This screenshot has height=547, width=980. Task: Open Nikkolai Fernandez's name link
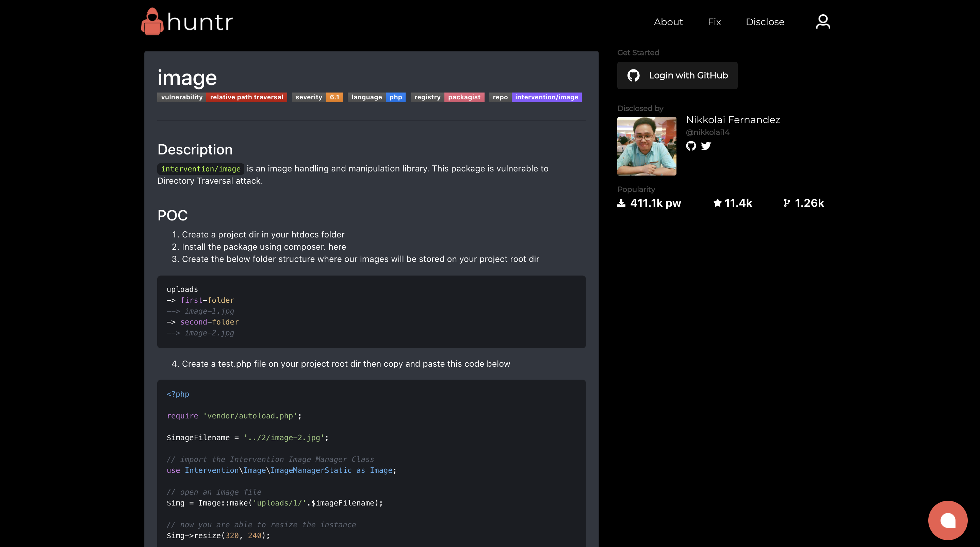click(733, 120)
